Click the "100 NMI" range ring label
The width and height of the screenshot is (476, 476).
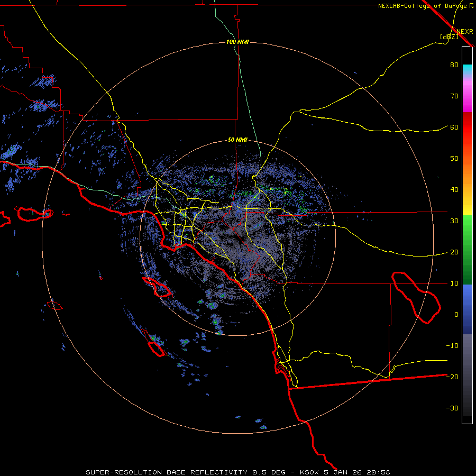(x=237, y=42)
